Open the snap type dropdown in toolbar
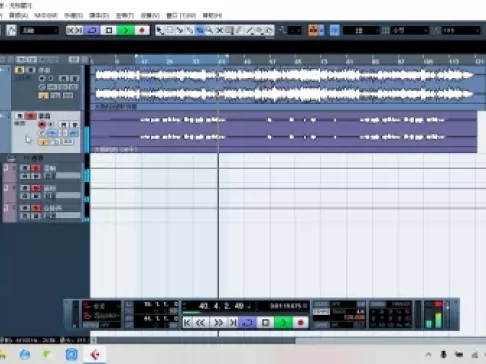The height and width of the screenshot is (364, 486). point(361,30)
